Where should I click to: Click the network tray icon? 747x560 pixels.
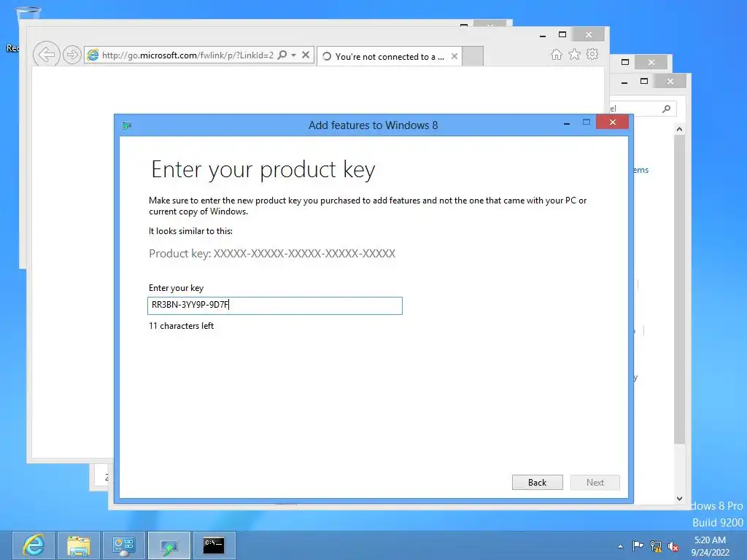(x=656, y=546)
